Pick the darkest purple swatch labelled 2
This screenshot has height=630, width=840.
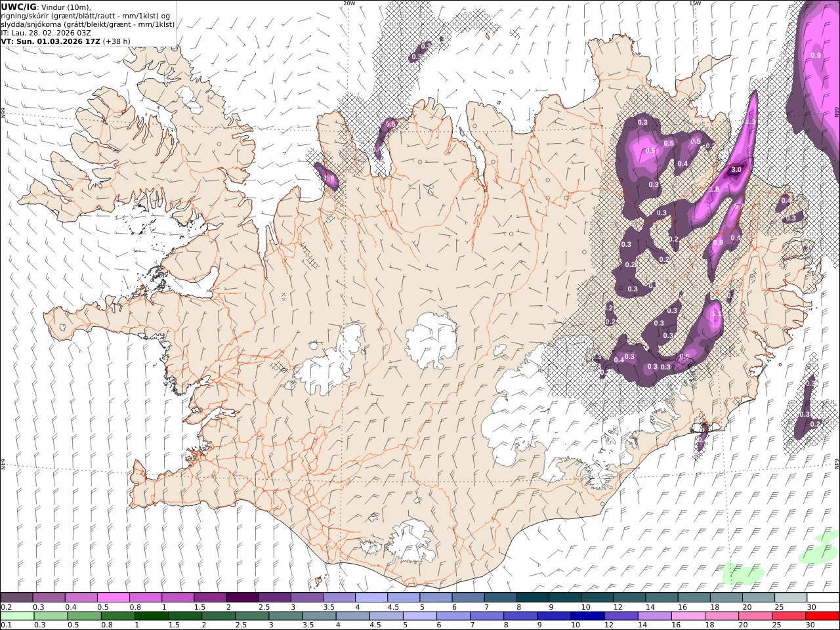tap(241, 598)
